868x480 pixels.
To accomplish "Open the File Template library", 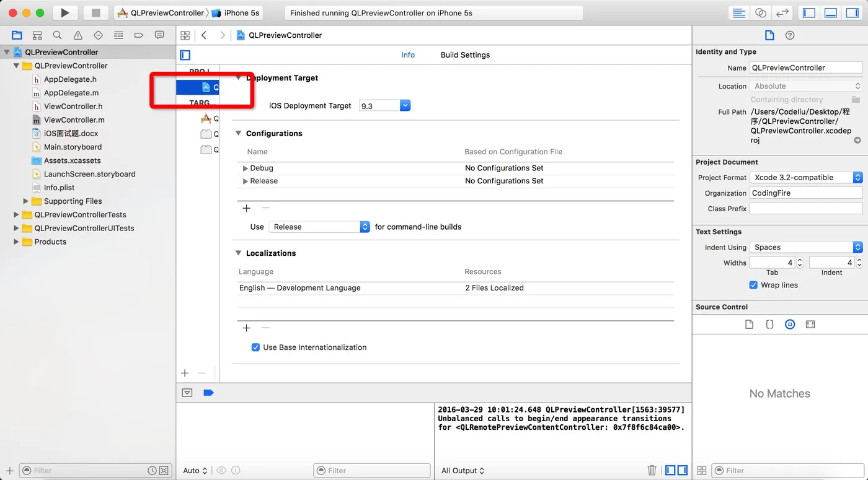I will pyautogui.click(x=749, y=324).
